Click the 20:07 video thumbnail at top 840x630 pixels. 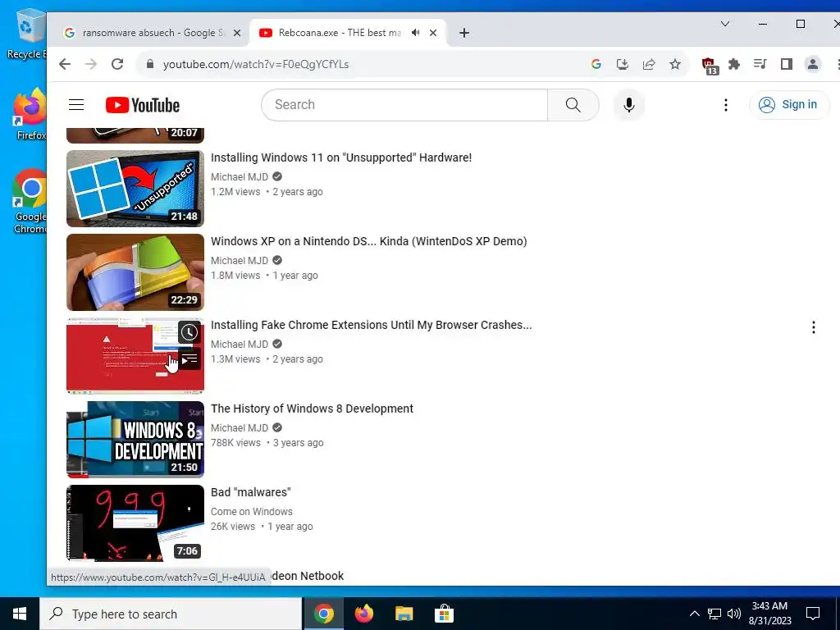point(135,135)
